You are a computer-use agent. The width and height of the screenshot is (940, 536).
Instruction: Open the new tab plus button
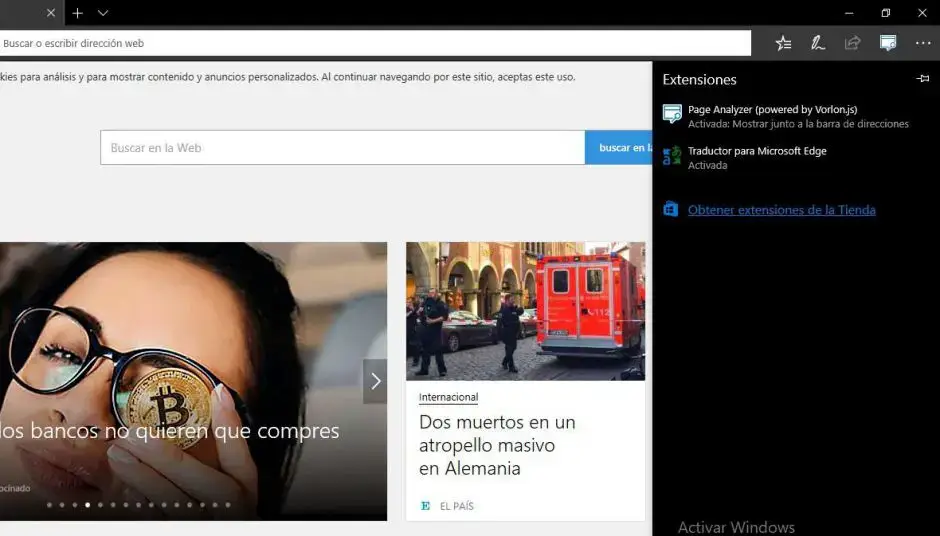coord(77,13)
